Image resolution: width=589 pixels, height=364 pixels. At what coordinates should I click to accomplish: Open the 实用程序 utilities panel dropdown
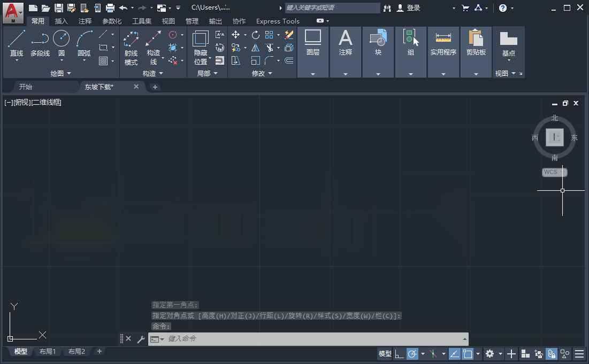443,74
